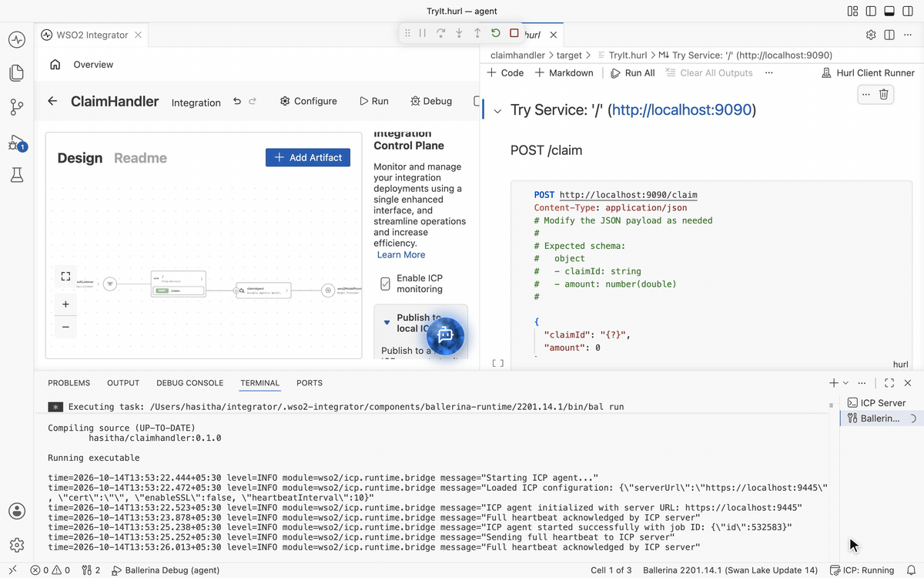Screen dimensions: 924x578
Task: Switch to the DEBUG CONSOLE tab
Action: [189, 383]
